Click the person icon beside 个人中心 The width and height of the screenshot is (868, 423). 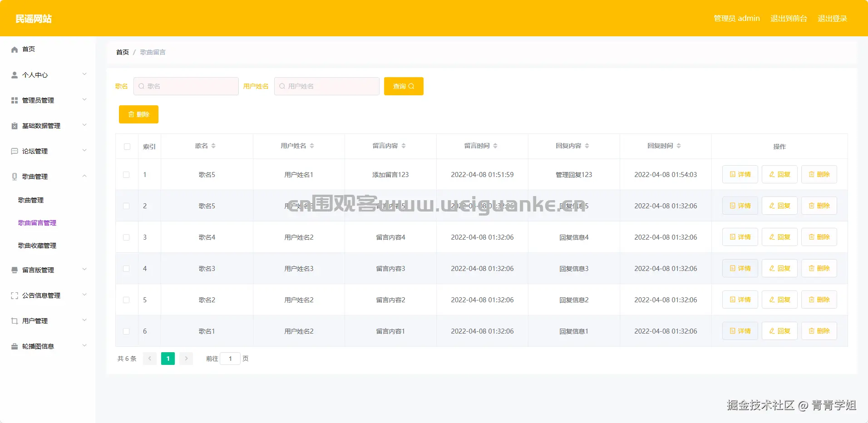tap(15, 75)
